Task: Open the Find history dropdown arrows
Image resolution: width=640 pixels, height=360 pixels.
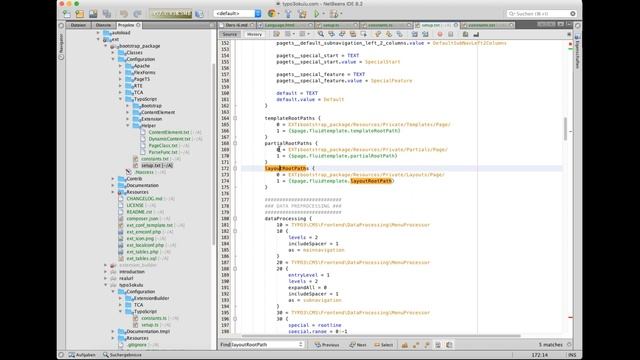Action: click(301, 345)
